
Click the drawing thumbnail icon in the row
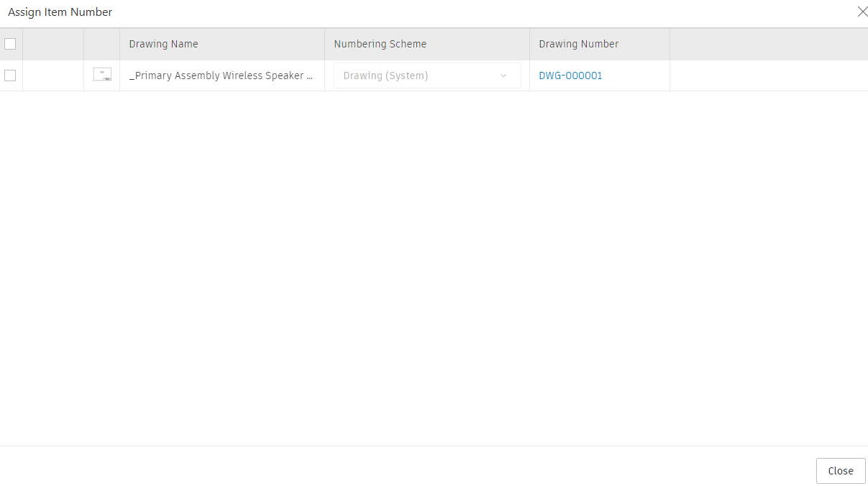(x=102, y=75)
